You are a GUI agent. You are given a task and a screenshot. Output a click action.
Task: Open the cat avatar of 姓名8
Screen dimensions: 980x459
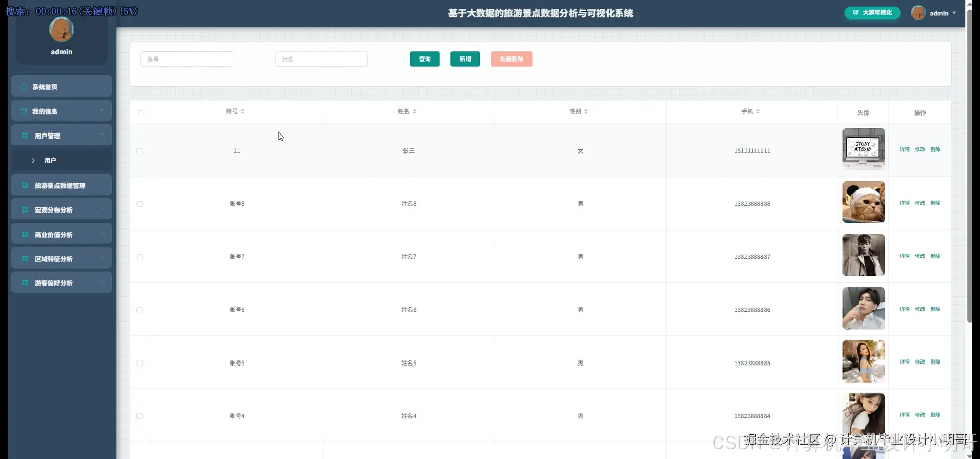[x=864, y=202]
